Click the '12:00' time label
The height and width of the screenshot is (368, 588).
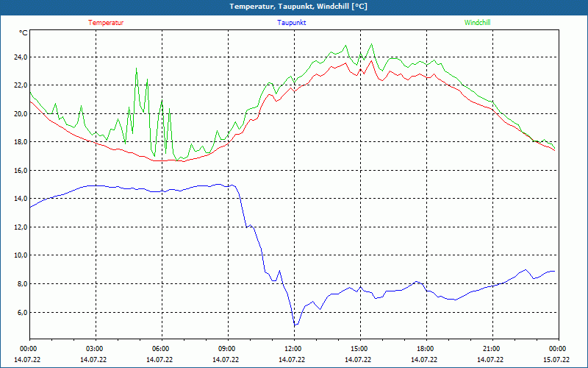(x=295, y=349)
